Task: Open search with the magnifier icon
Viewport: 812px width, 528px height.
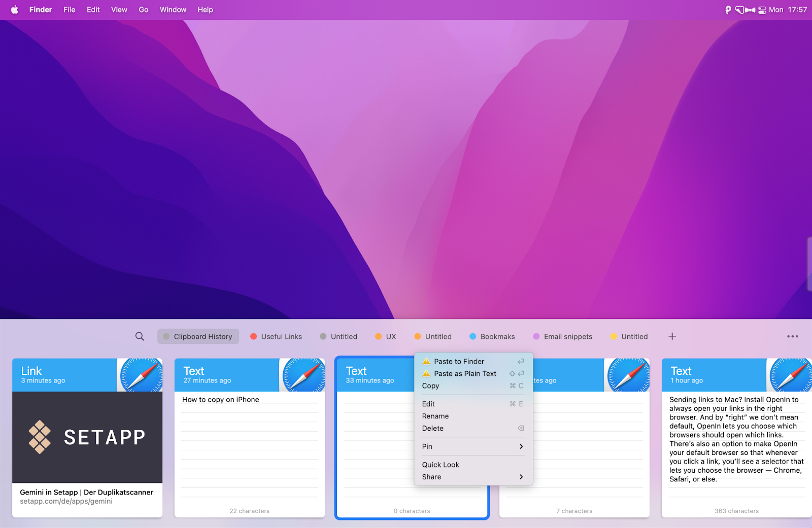Action: coord(139,336)
